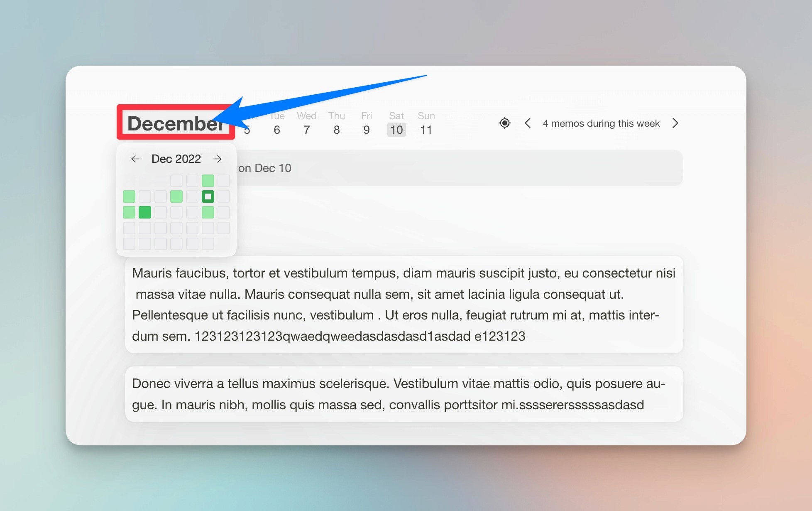
Task: Open the memo starting 'Donec viverra'
Action: 404,394
